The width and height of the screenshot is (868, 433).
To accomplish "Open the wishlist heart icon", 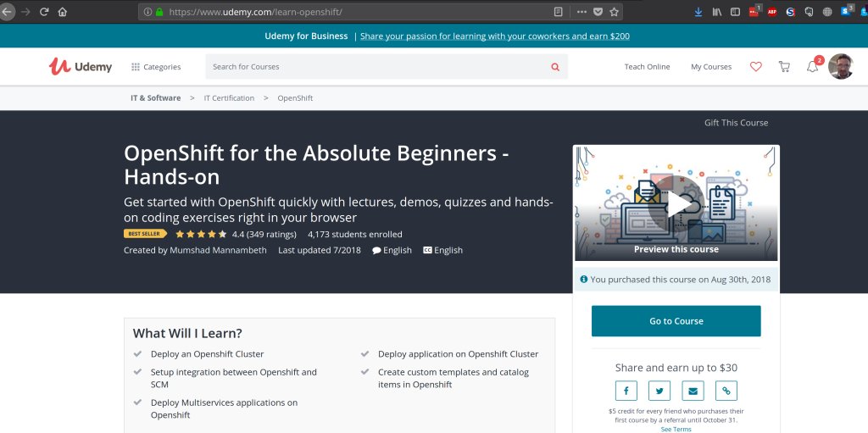I will point(755,66).
